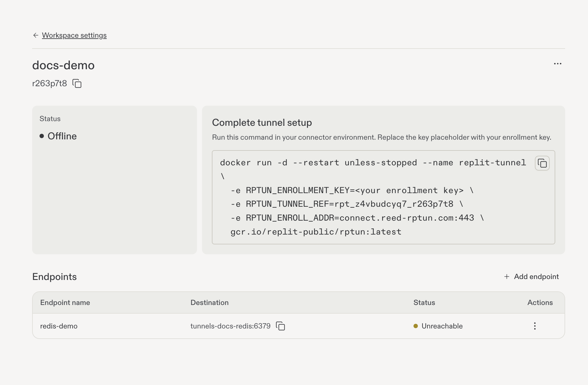Open the docs-demo more options menu

click(x=557, y=64)
